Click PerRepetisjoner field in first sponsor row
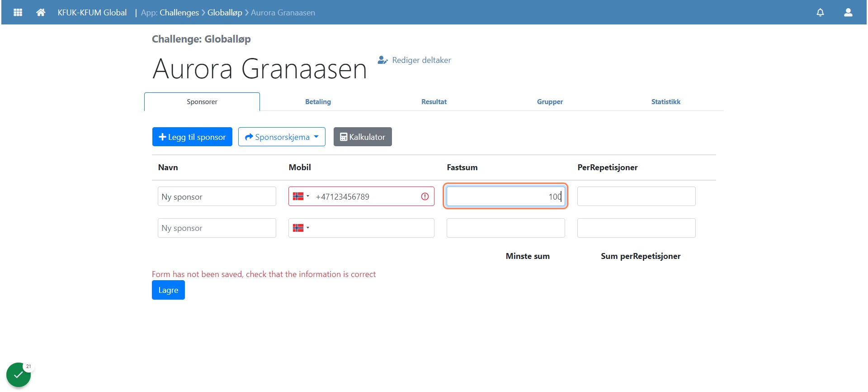868x392 pixels. 637,196
